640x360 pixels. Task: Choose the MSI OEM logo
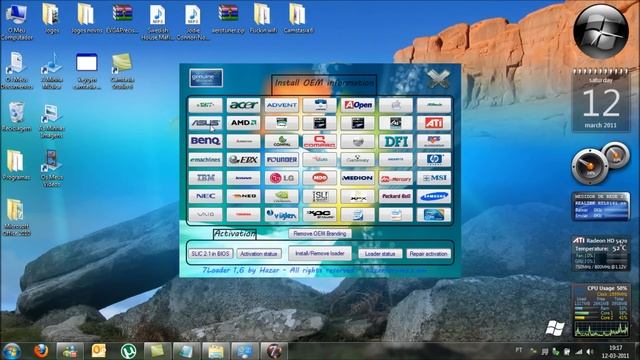coord(434,178)
